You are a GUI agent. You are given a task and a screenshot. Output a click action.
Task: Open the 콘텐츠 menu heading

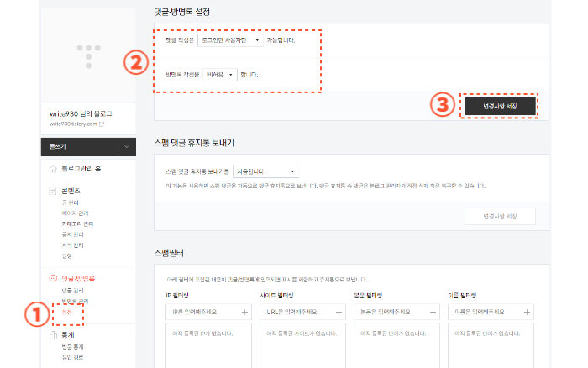click(71, 191)
